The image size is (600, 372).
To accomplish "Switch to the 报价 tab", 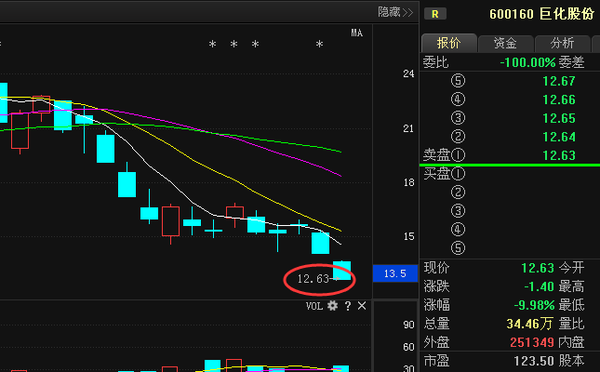I will pyautogui.click(x=449, y=43).
